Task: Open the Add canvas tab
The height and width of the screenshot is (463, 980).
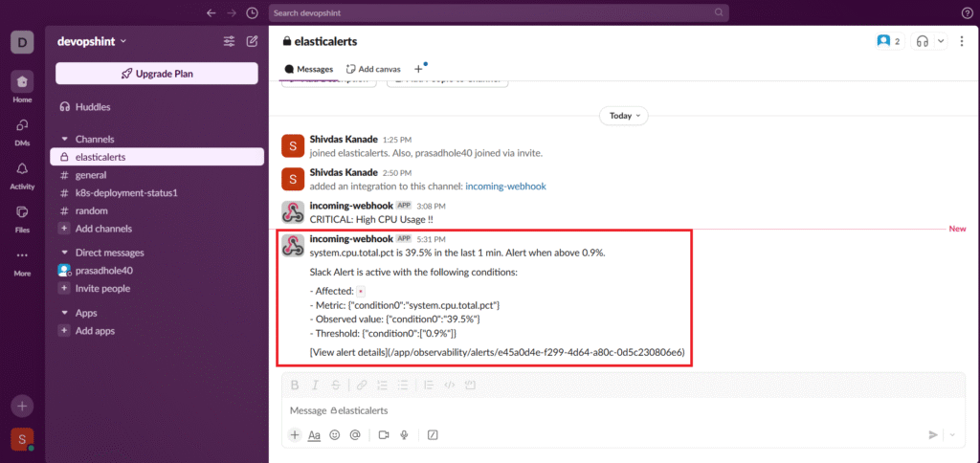Action: point(374,69)
